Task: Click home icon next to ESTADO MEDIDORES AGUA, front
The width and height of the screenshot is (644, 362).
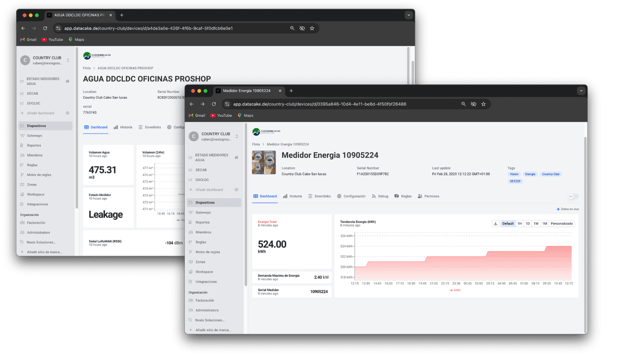Action: 236,158
